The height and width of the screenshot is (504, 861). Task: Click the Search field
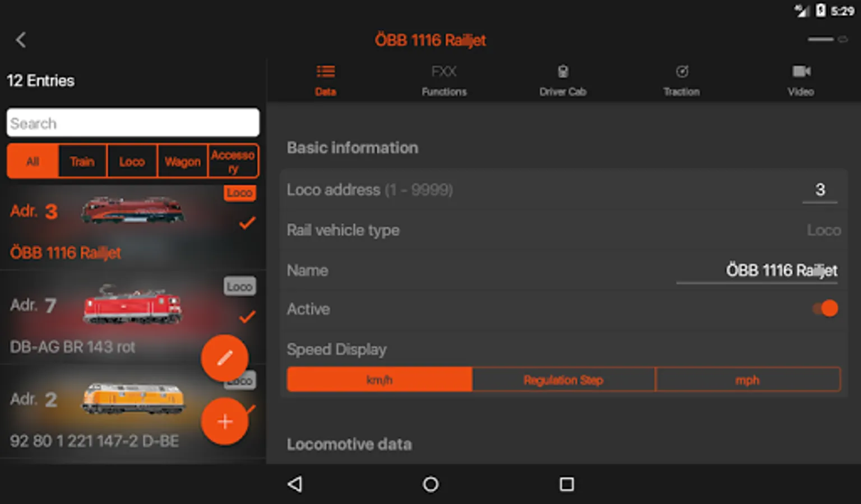[133, 123]
